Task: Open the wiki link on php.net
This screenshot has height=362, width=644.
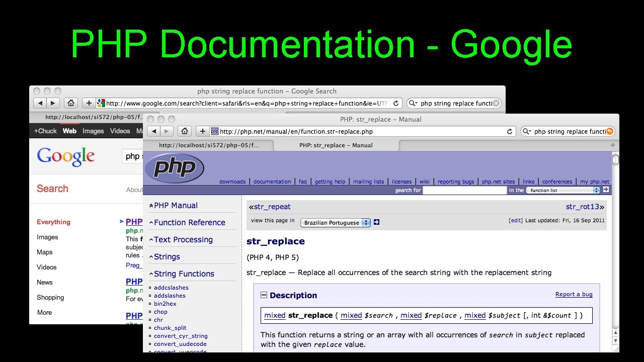Action: pyautogui.click(x=425, y=182)
